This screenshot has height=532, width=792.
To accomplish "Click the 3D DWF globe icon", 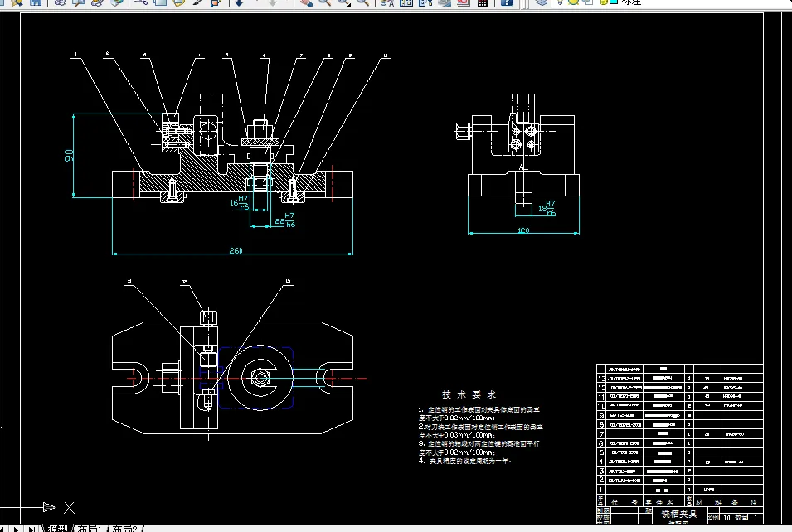I will 117,2.
